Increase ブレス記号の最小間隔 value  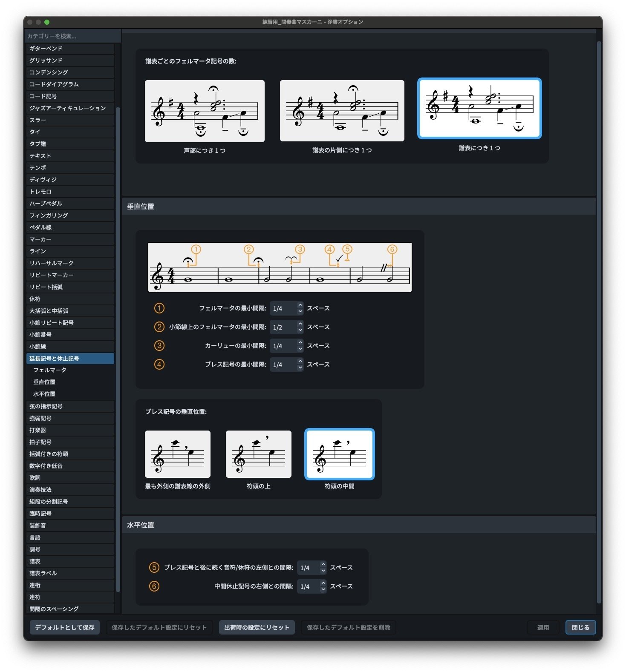coord(300,362)
